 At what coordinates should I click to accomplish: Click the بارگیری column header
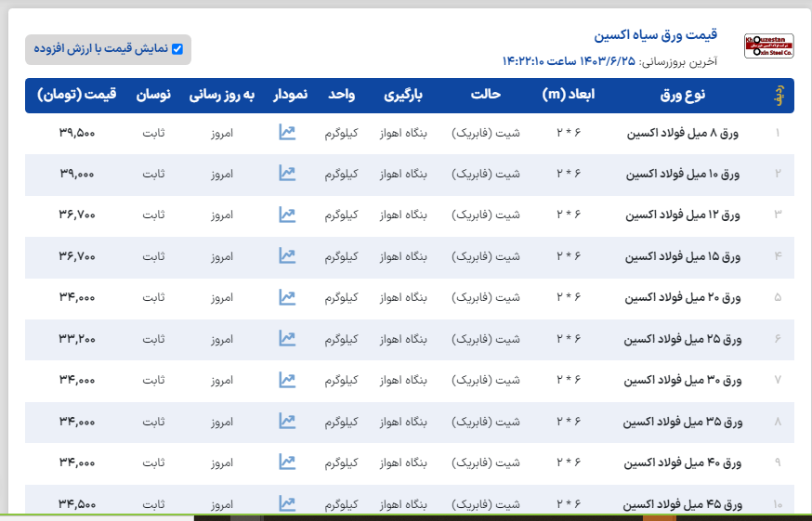403,96
